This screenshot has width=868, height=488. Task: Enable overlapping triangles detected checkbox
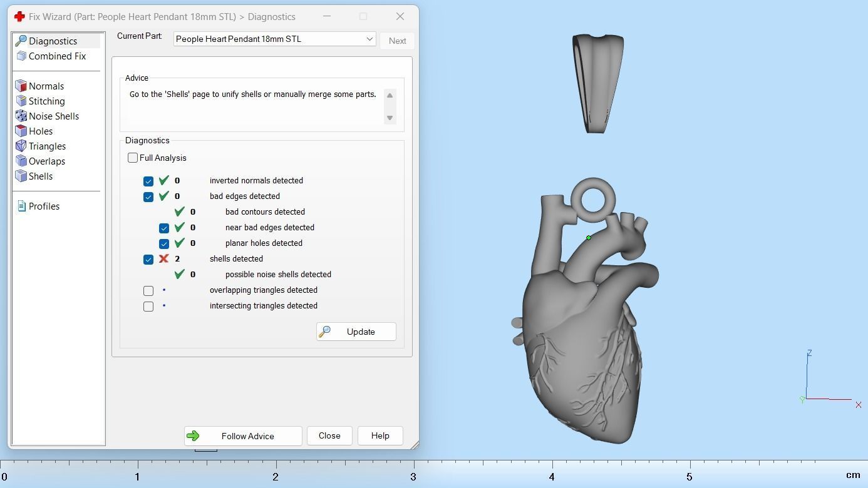[148, 290]
